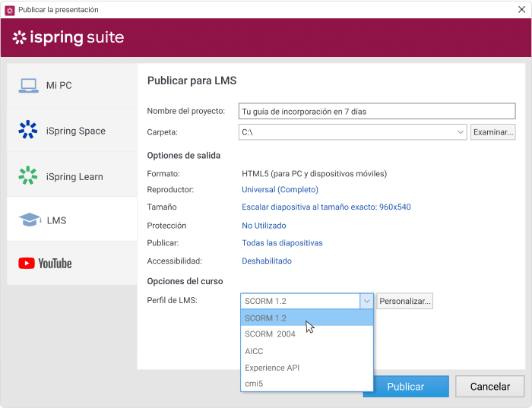Image resolution: width=532 pixels, height=408 pixels.
Task: Open the Escalar diapositiva al tamaño exacto link
Action: [x=326, y=207]
